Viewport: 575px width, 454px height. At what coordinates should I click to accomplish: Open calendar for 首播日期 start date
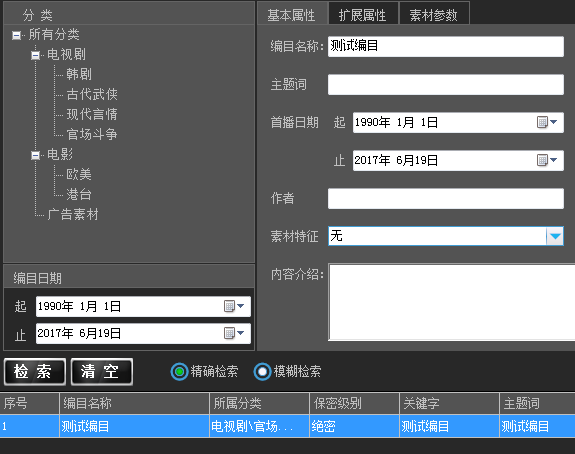coord(547,122)
